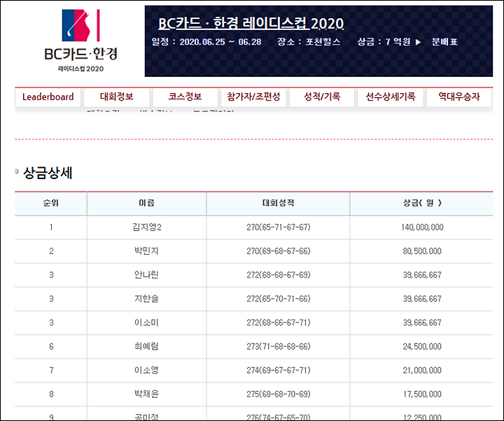Click score 270(69-68-67-66)

[279, 251]
